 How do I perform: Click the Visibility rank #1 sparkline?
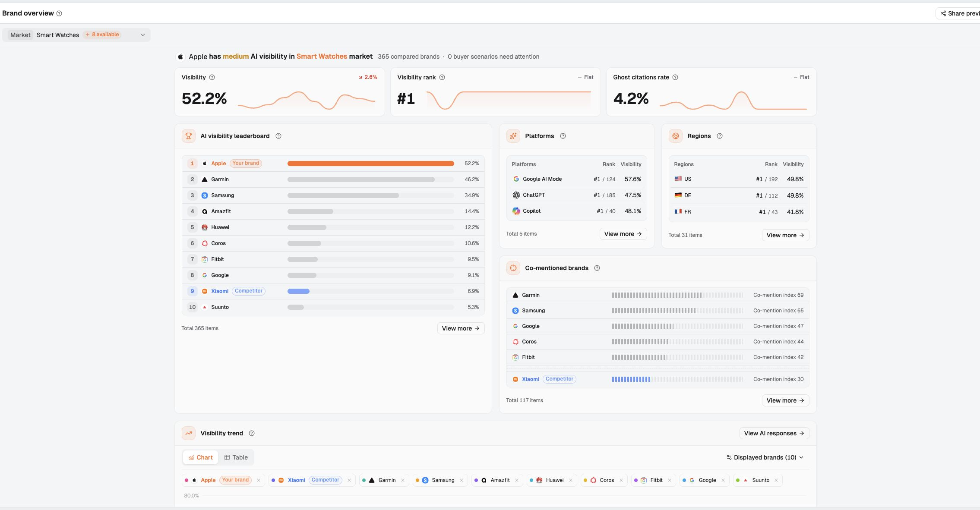coord(509,100)
